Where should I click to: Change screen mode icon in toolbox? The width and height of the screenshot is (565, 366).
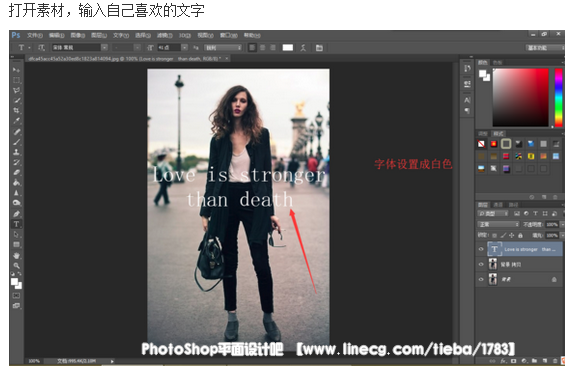[x=16, y=306]
